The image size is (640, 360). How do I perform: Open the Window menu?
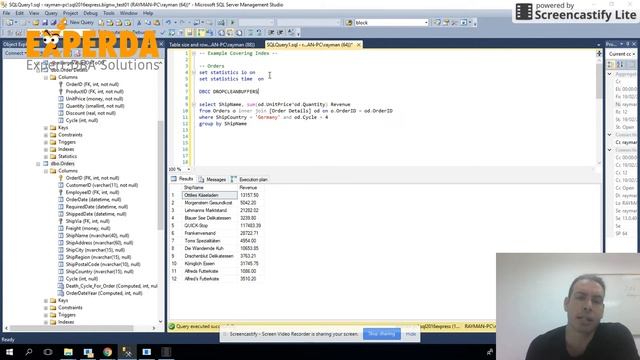coord(129,13)
